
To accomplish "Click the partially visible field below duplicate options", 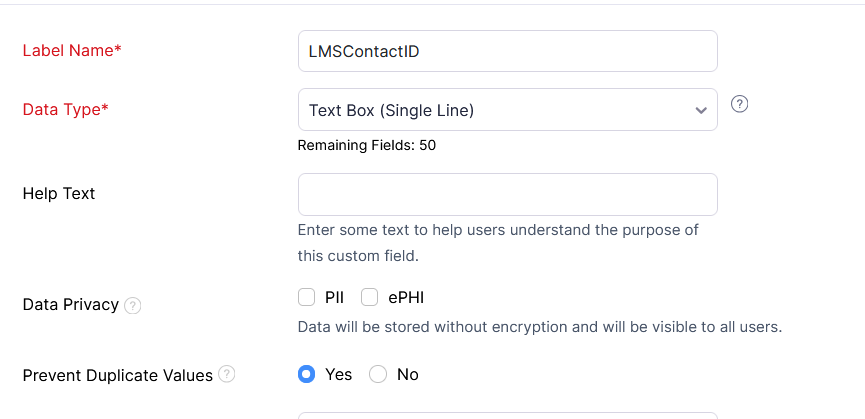I will coord(507,415).
